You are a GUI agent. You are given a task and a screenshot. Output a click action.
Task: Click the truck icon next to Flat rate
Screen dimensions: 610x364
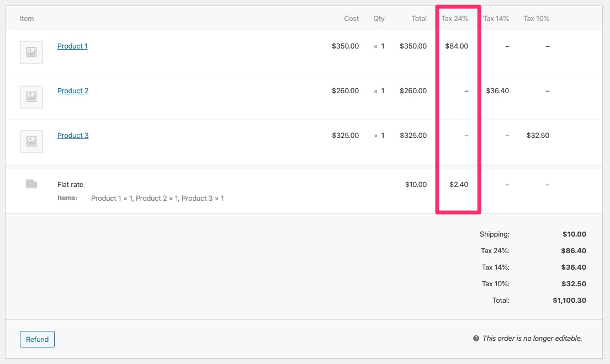point(31,184)
